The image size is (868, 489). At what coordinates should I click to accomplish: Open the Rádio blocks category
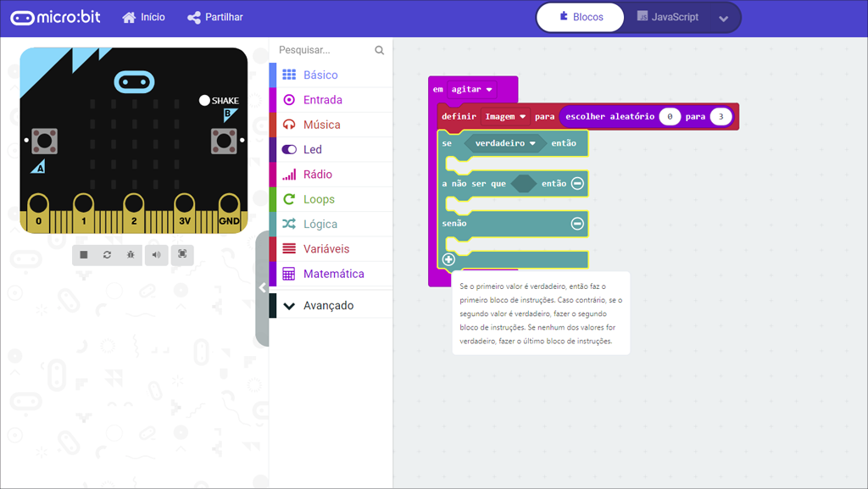(331, 175)
